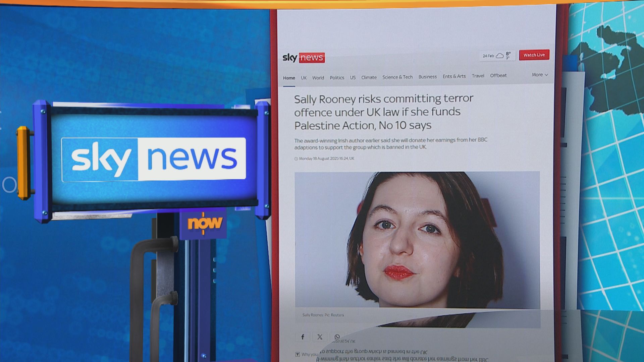Click the article subheading about BBC adaptions

point(391,143)
